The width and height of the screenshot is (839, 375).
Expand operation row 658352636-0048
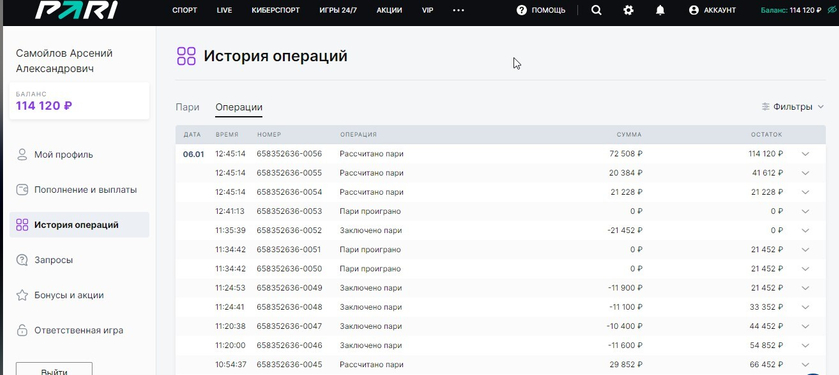(805, 307)
